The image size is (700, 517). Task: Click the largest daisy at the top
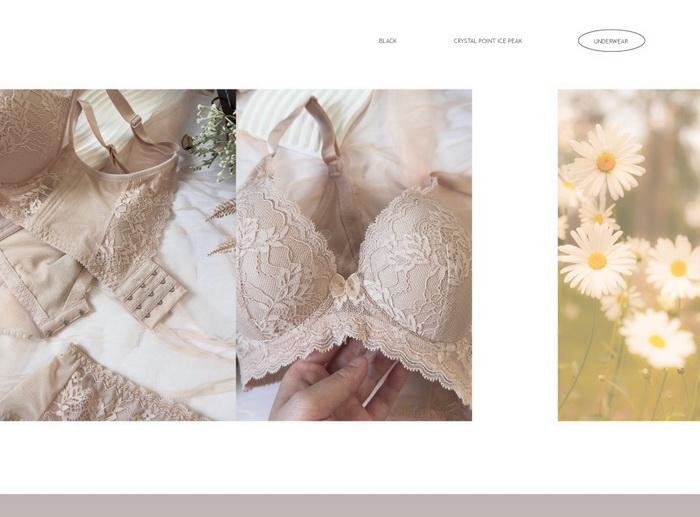(605, 160)
